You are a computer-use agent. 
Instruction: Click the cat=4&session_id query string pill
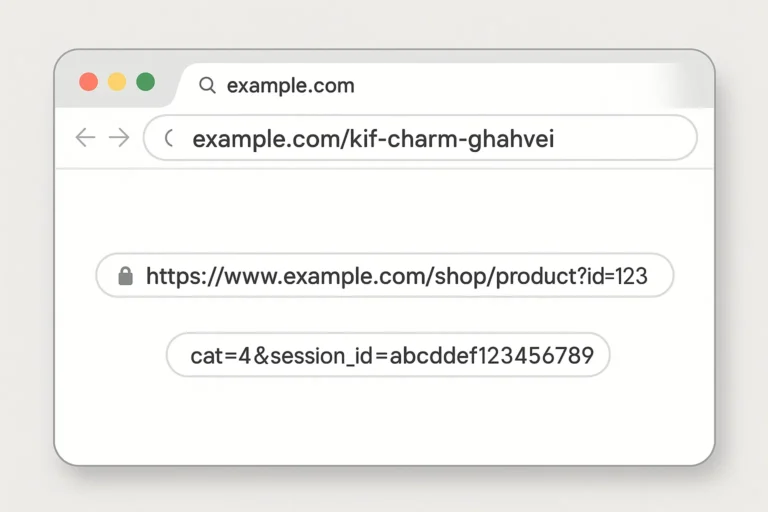tap(387, 355)
